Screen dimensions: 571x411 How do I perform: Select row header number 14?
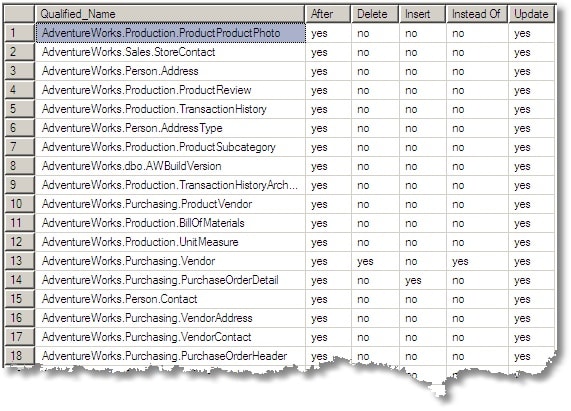[x=19, y=280]
